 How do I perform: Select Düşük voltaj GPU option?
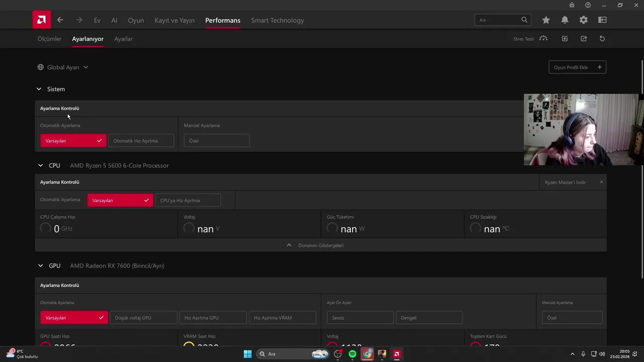pyautogui.click(x=143, y=318)
